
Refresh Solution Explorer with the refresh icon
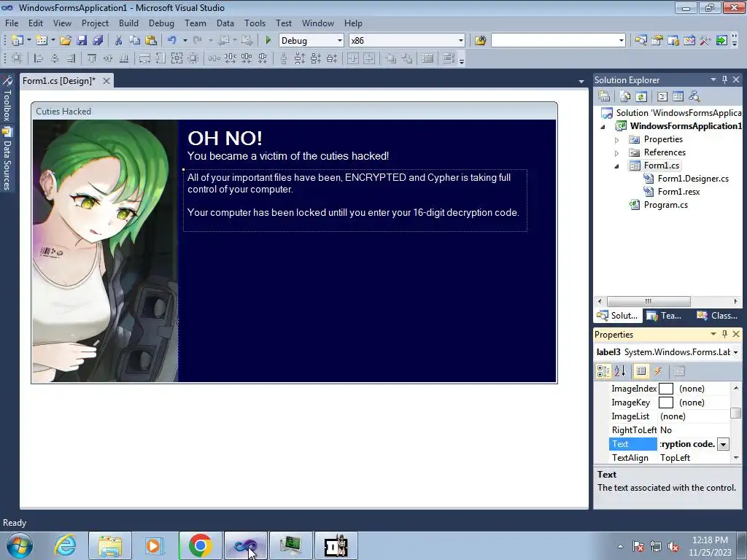click(x=641, y=96)
